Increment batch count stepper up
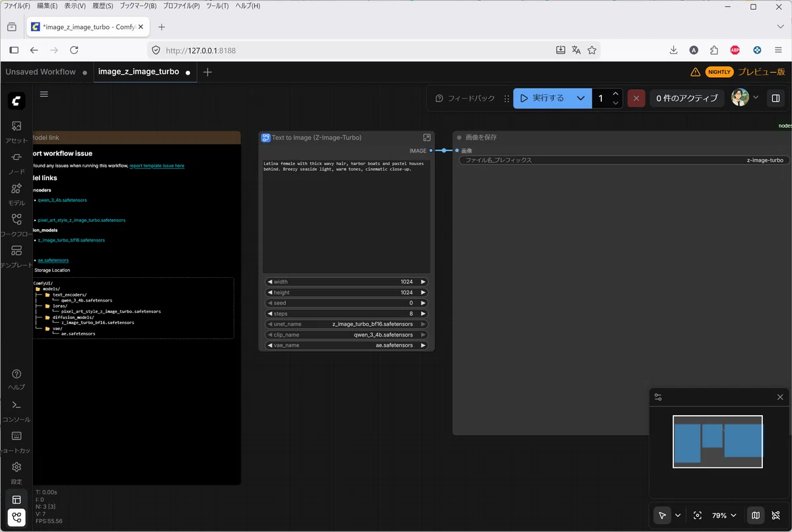The width and height of the screenshot is (792, 532). coord(616,94)
